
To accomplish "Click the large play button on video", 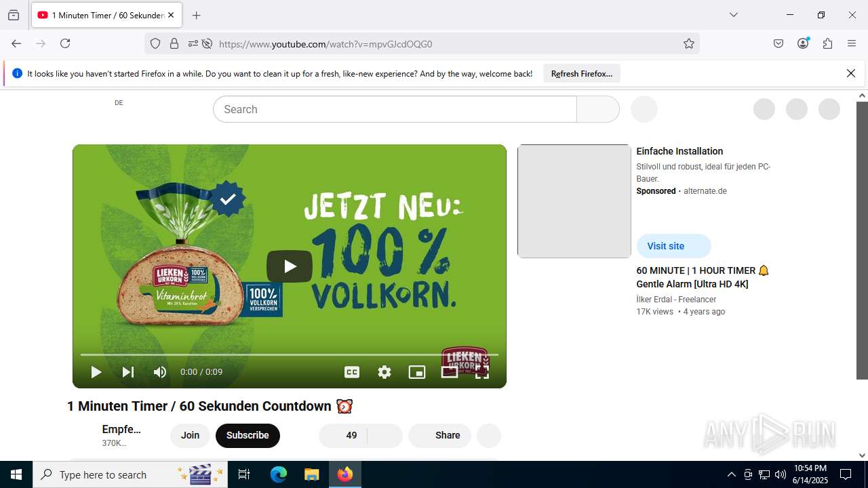I will 290,266.
